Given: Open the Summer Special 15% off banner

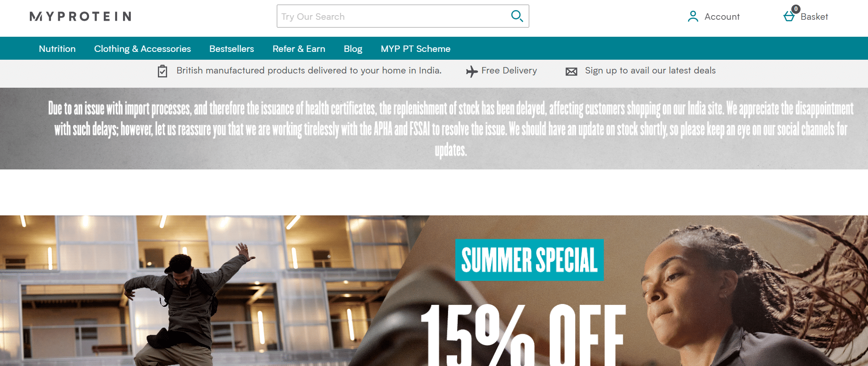Looking at the screenshot, I should (x=434, y=291).
